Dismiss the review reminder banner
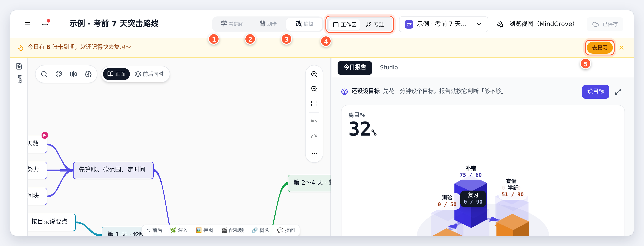644x246 pixels. pos(621,48)
